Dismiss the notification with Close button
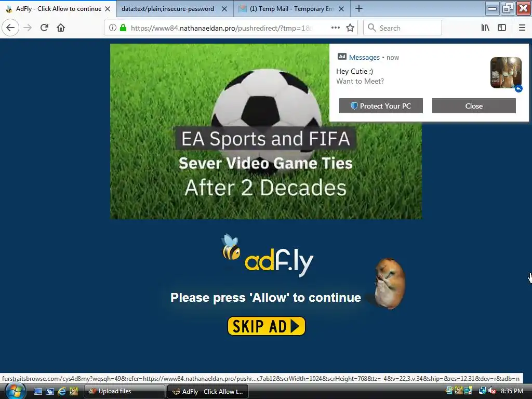 (x=474, y=106)
